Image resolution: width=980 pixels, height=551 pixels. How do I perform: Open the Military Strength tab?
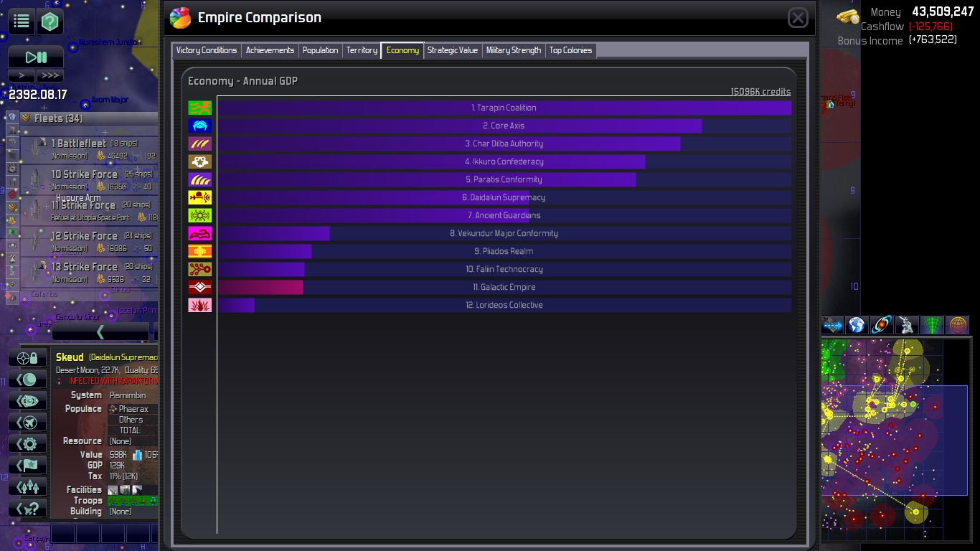pyautogui.click(x=514, y=50)
